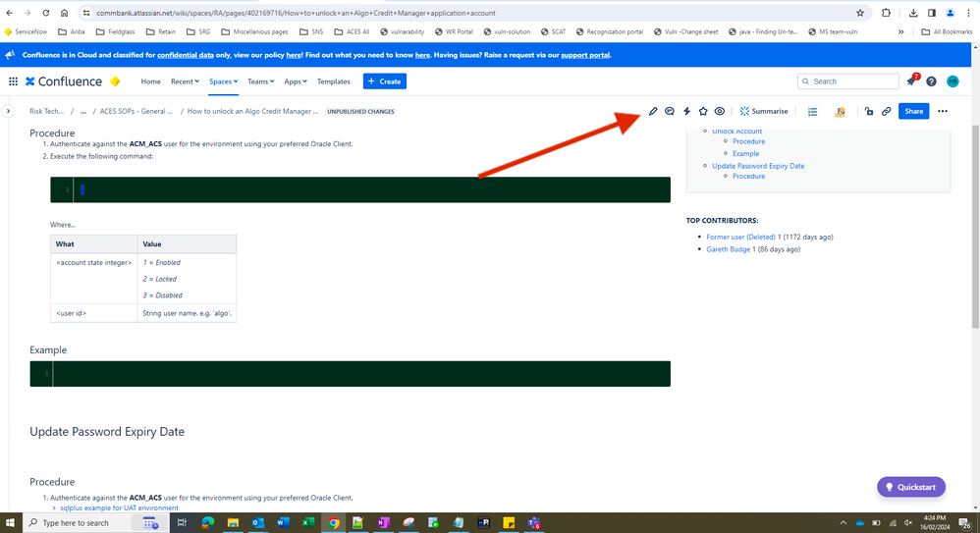The height and width of the screenshot is (533, 980).
Task: Open WR Portal bookmark
Action: point(454,31)
